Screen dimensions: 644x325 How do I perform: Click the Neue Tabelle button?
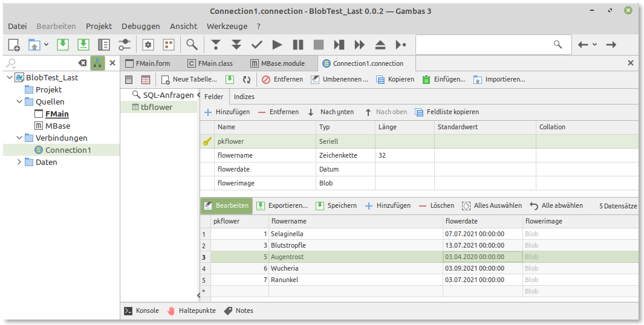coord(189,79)
